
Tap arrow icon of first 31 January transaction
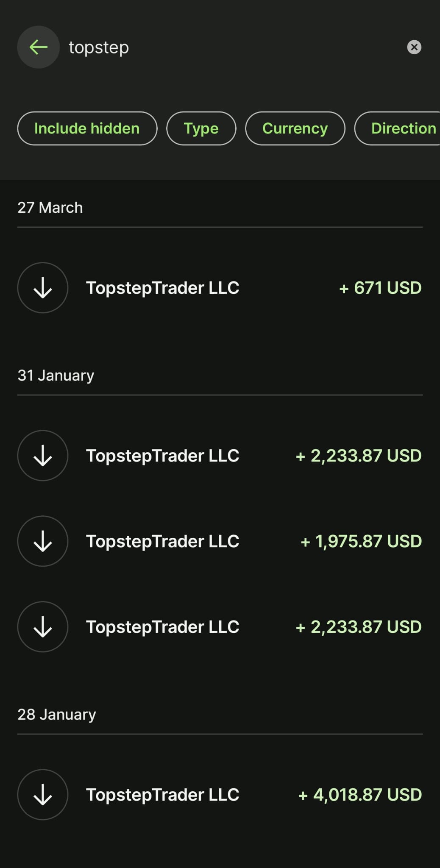(x=43, y=456)
